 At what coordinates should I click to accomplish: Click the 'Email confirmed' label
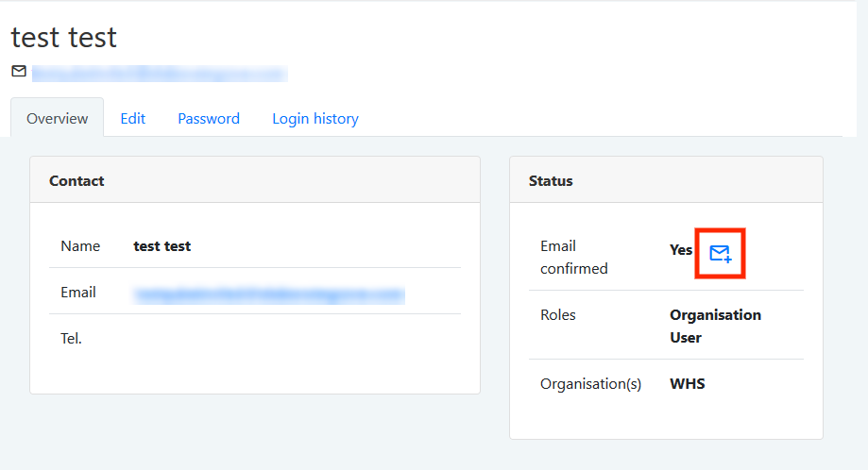(x=574, y=258)
